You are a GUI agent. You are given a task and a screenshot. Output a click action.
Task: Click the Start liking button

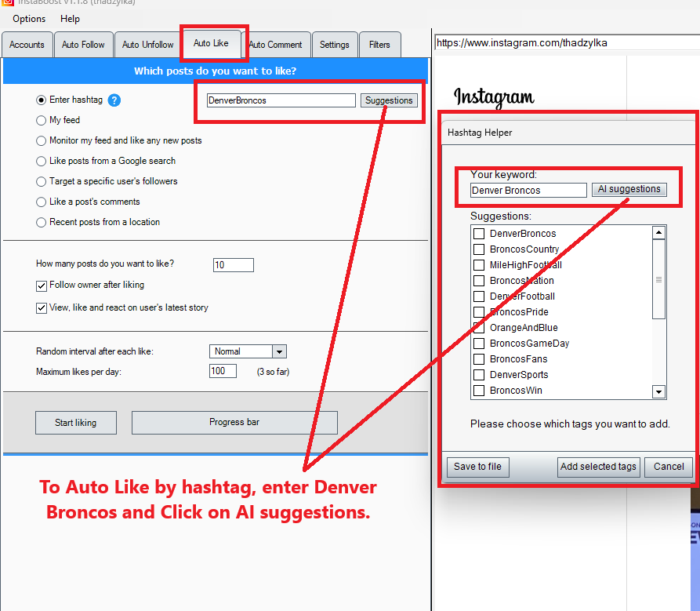click(x=76, y=423)
